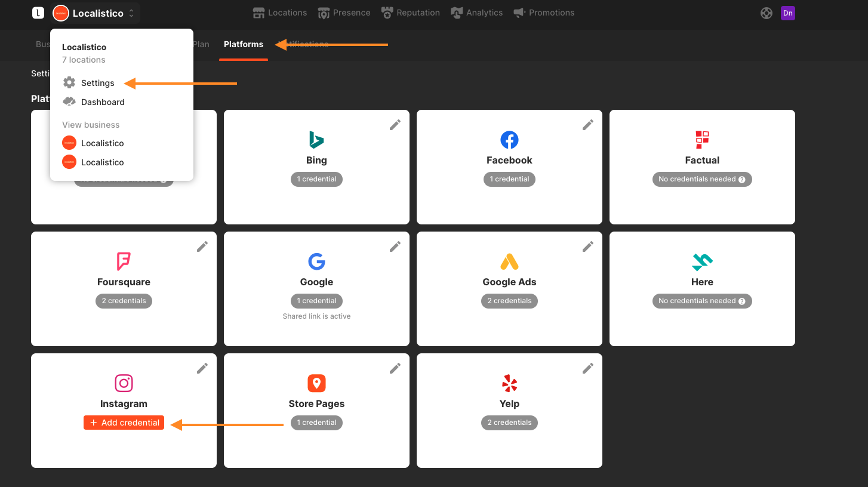Click Google's 1 credential badge
Screen dimensions: 868x487
tap(316, 301)
